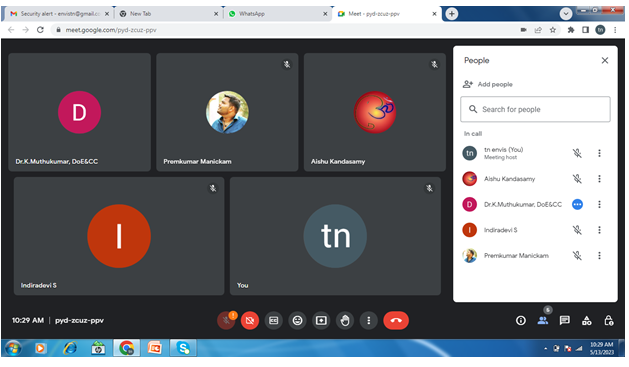This screenshot has width=629, height=367.
Task: Click Add people in the People panel
Action: coord(488,85)
